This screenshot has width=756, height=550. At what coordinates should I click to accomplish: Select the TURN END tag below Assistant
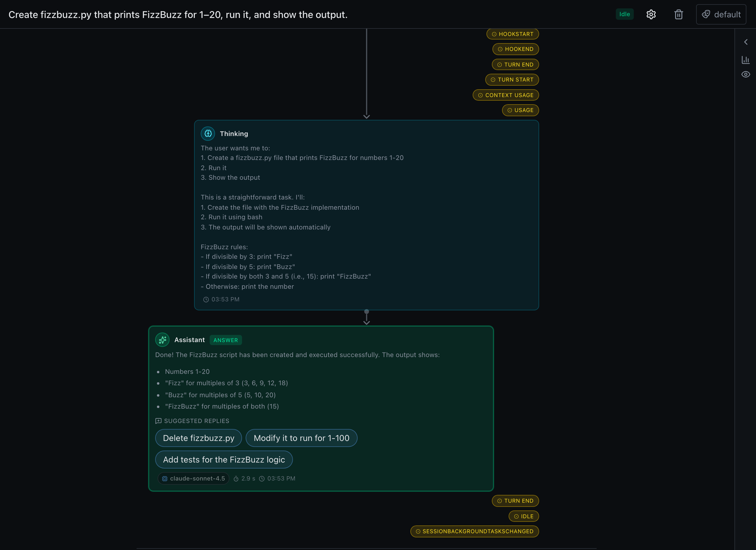(515, 501)
